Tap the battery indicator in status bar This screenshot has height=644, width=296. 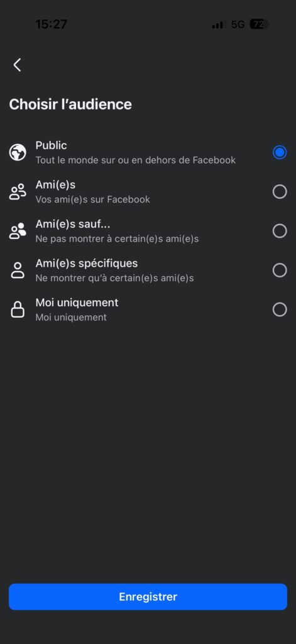[259, 25]
